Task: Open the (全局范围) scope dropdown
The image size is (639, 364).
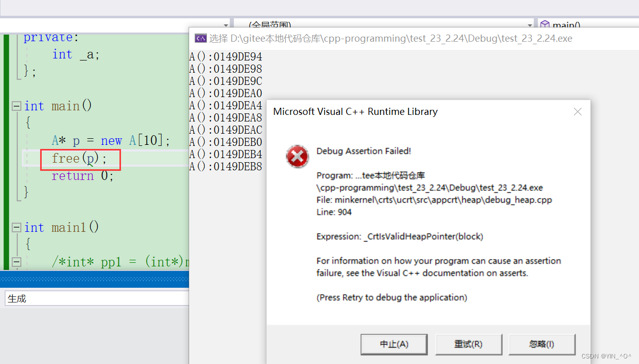Action: point(529,24)
